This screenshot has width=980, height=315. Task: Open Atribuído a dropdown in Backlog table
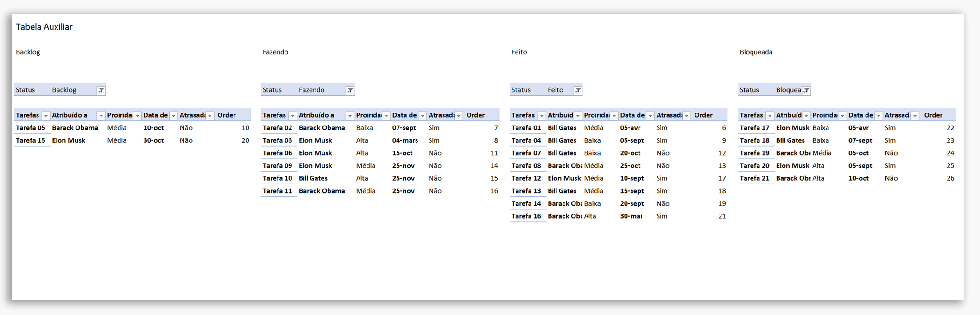[101, 116]
